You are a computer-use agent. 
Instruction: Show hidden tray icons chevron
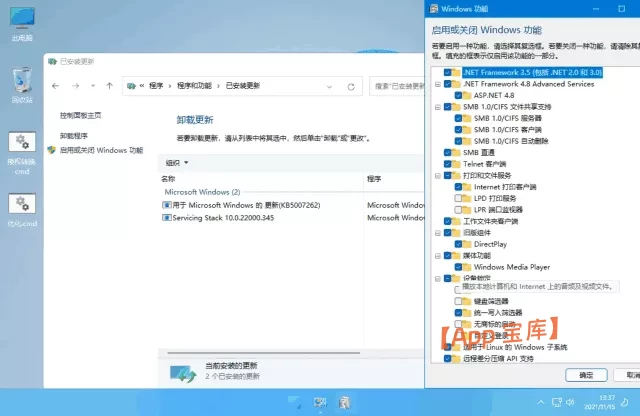pos(541,403)
